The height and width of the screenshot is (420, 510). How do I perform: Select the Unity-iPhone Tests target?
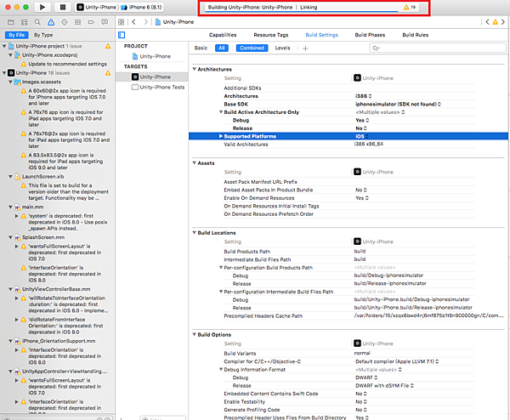click(158, 88)
